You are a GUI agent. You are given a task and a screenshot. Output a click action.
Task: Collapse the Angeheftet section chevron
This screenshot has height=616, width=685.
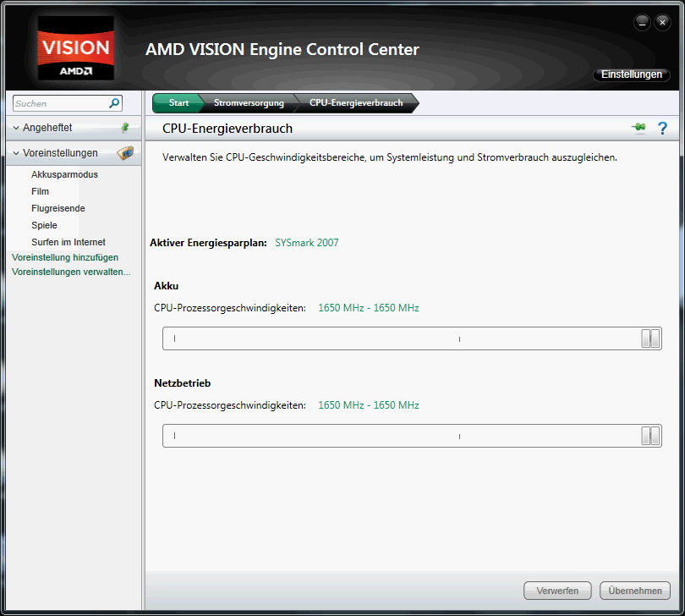[x=16, y=128]
